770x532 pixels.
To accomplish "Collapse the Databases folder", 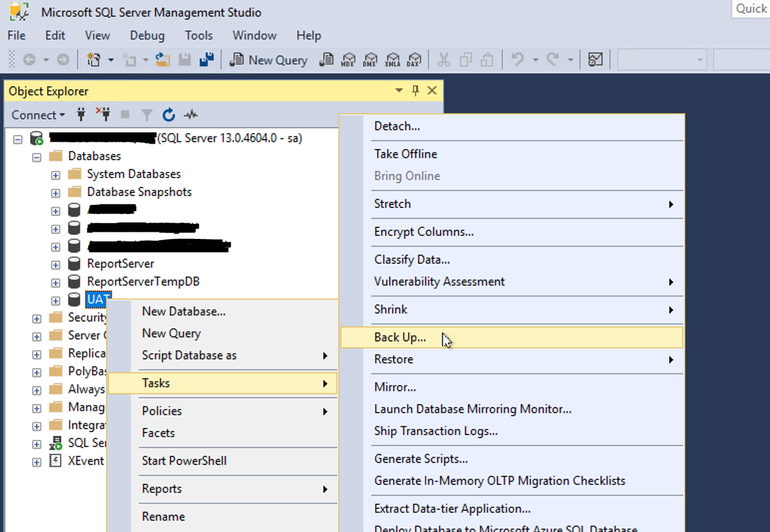I will click(x=37, y=157).
